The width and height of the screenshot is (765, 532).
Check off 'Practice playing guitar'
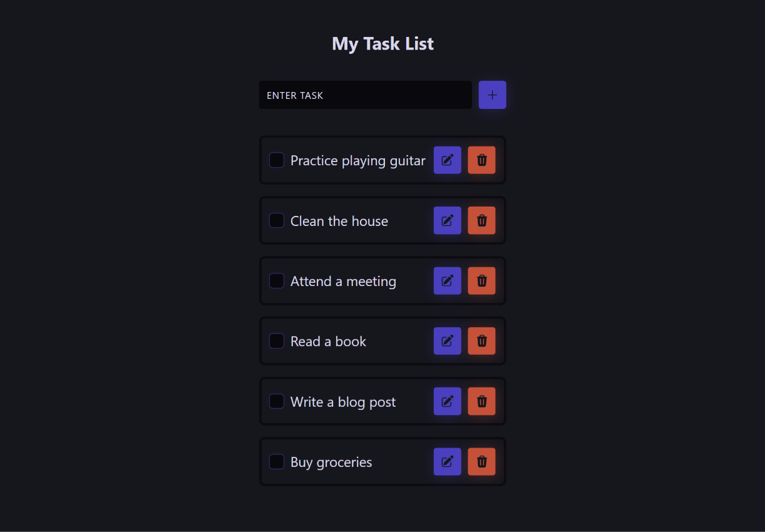click(277, 160)
